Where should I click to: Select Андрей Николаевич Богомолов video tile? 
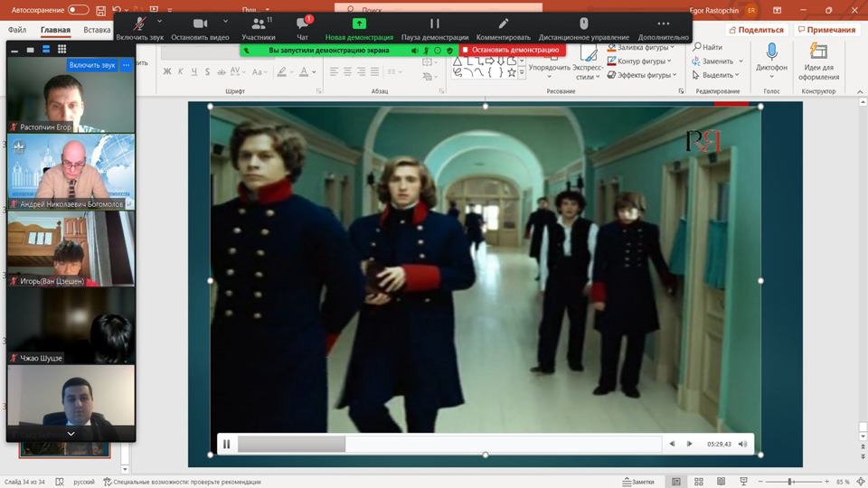[71, 172]
